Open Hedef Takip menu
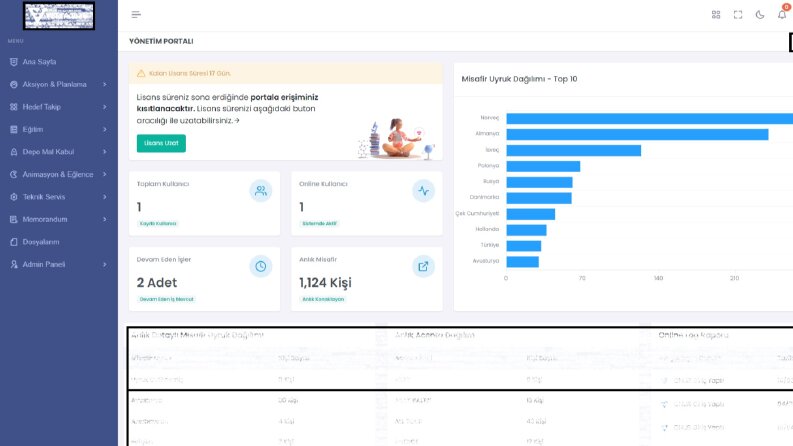 (x=41, y=107)
